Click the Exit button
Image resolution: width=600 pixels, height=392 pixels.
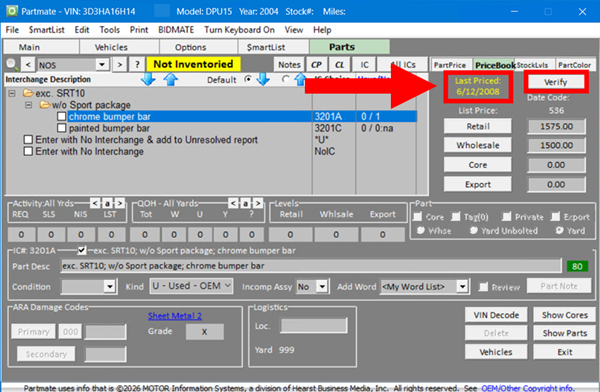coord(564,352)
